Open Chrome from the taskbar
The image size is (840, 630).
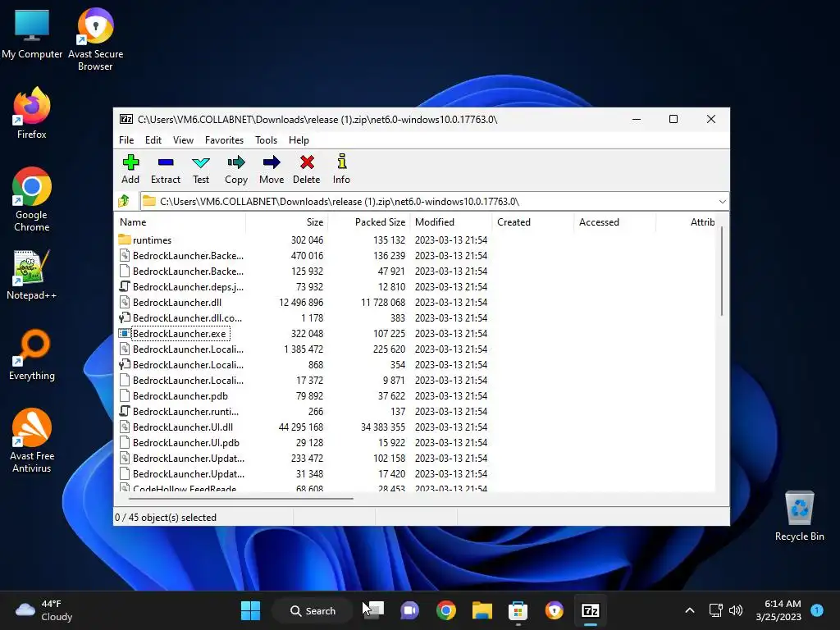pyautogui.click(x=445, y=610)
